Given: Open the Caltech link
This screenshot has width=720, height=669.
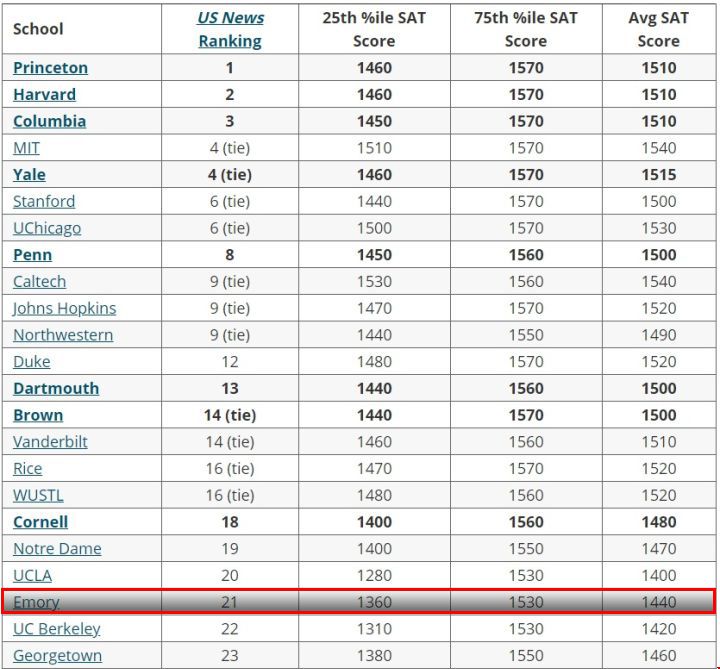Looking at the screenshot, I should (39, 281).
